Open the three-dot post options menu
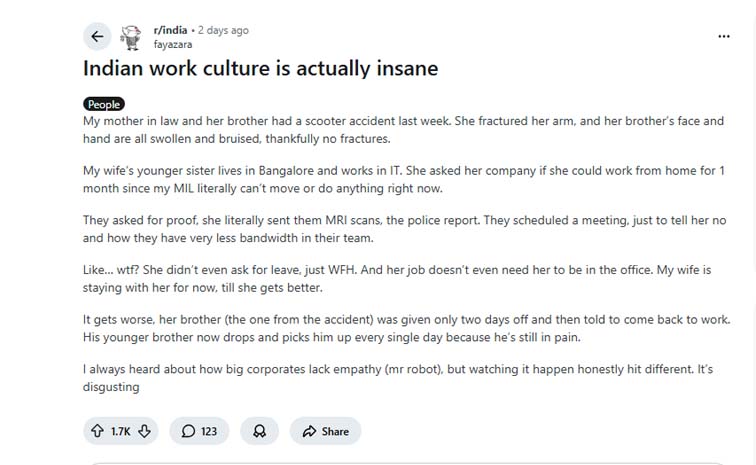 click(724, 36)
